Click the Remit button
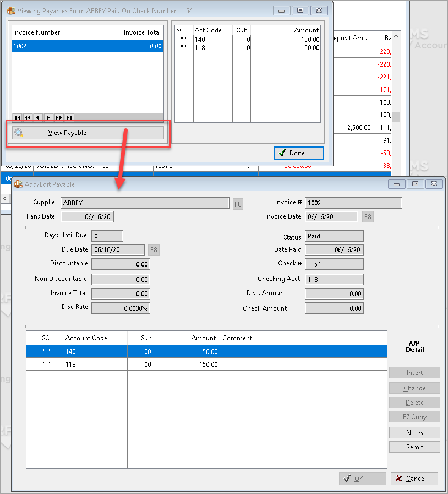448x494 pixels. [414, 447]
